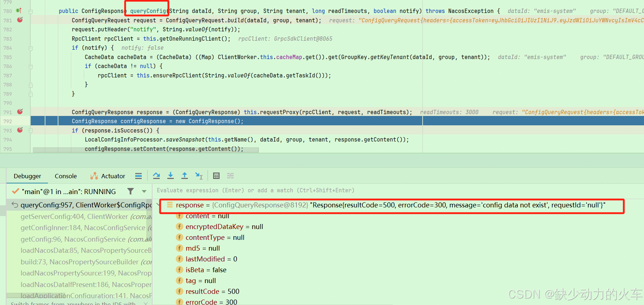
Task: Open the thread selector dropdown arrow
Action: (x=144, y=192)
